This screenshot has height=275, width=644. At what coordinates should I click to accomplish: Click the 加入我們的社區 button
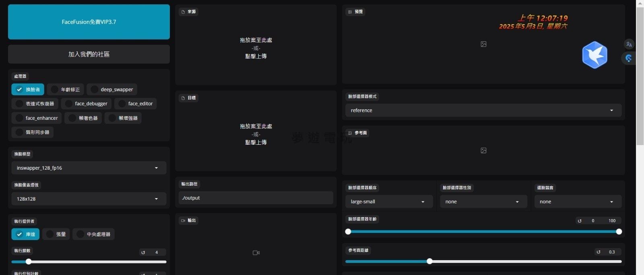click(x=89, y=54)
